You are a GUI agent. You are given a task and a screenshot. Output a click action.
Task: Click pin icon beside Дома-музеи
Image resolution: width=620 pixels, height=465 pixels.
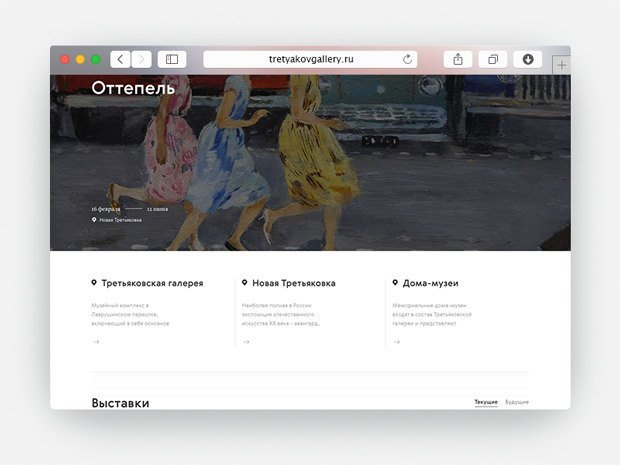click(395, 283)
